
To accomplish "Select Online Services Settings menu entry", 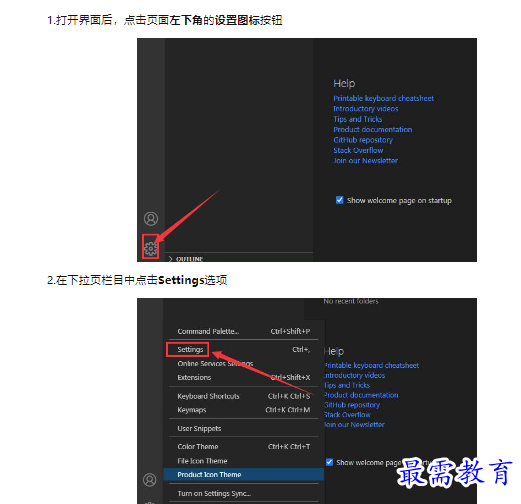I will tap(244, 363).
